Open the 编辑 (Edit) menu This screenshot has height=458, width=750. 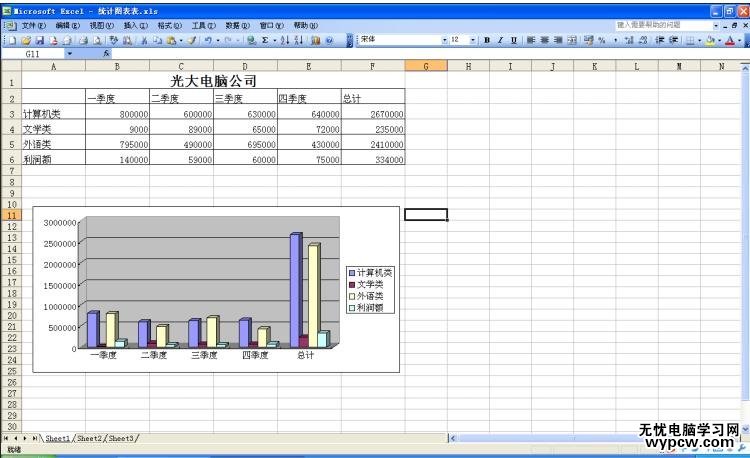67,25
